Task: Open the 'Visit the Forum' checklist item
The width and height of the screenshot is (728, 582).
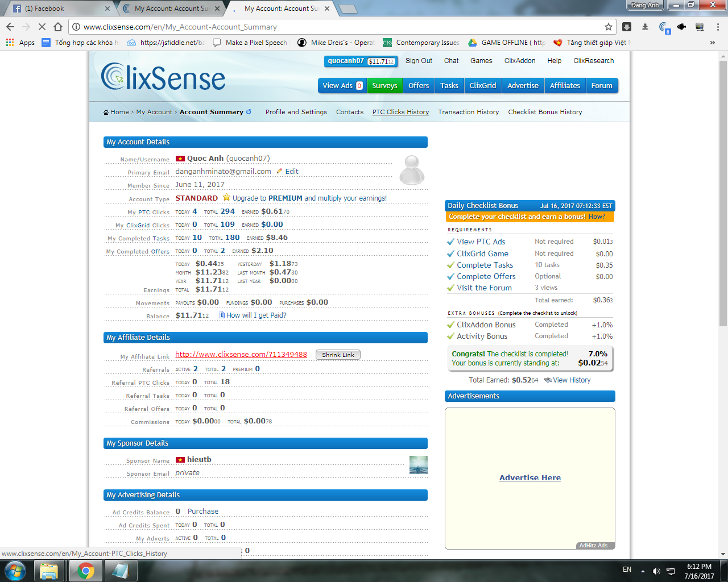Action: point(485,288)
